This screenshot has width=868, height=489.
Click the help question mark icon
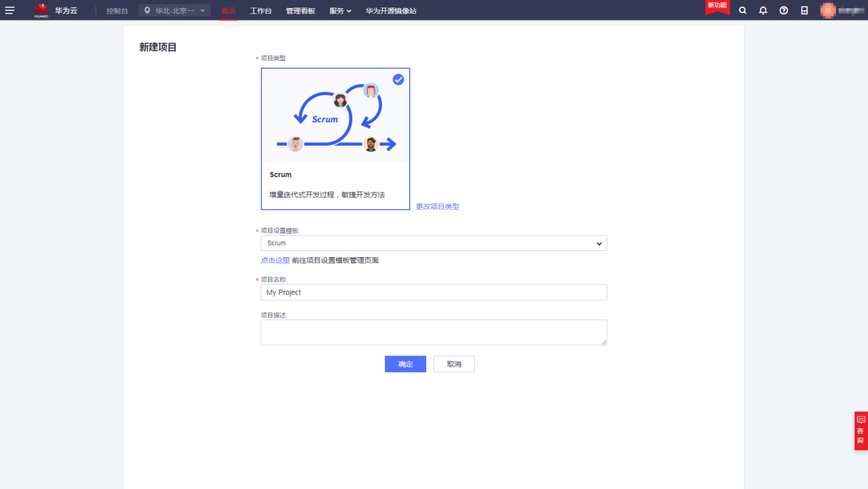[784, 10]
